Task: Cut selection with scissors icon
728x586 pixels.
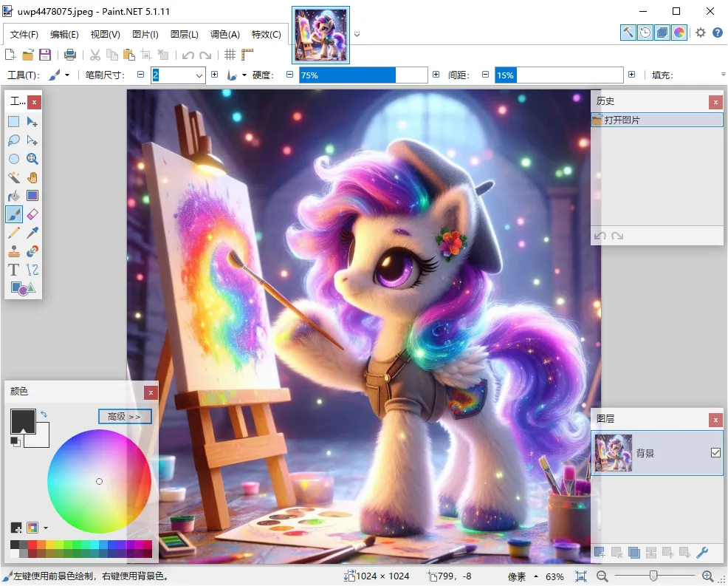Action: [x=95, y=55]
